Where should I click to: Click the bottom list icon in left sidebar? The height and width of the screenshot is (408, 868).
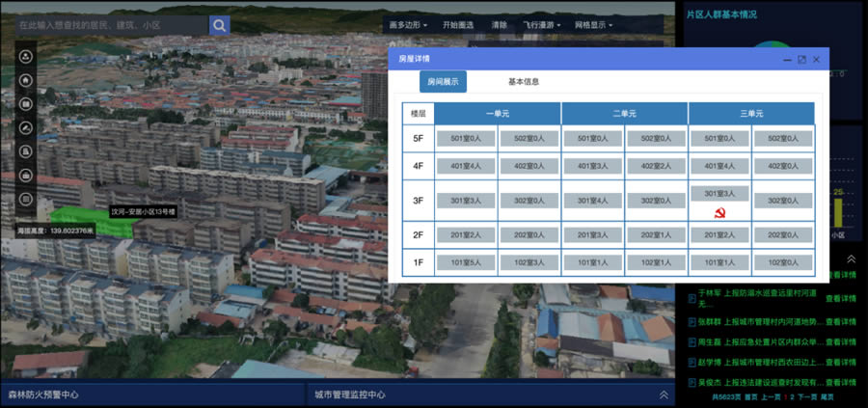(x=26, y=199)
